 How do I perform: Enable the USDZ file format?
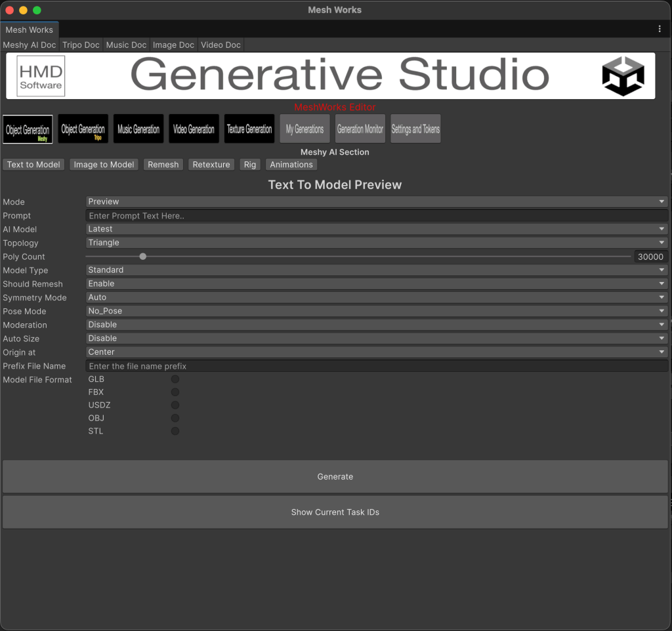175,405
